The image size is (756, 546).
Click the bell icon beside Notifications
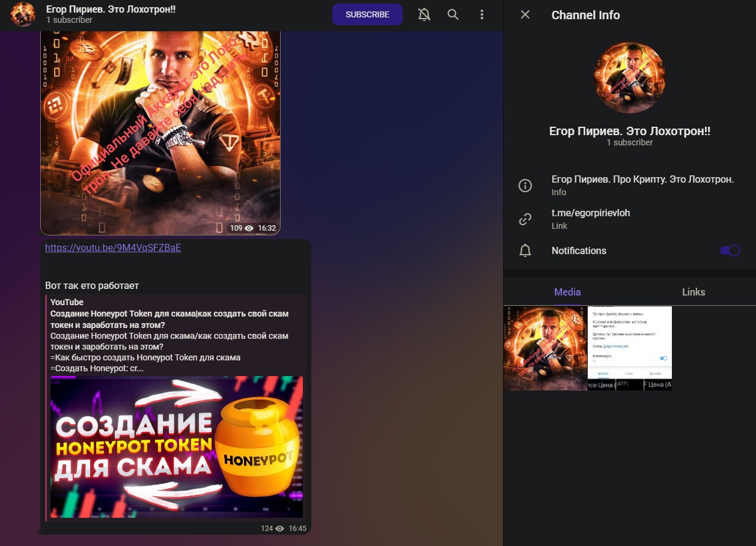click(525, 251)
